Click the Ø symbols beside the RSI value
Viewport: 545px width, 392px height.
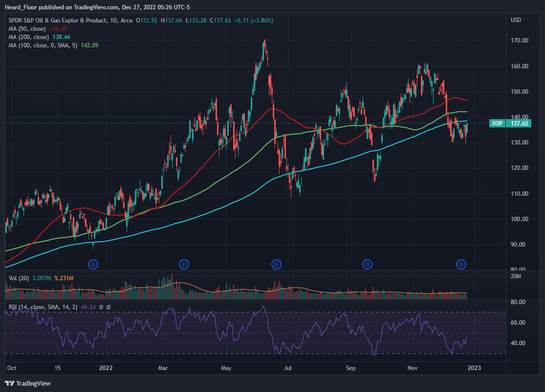pos(105,307)
